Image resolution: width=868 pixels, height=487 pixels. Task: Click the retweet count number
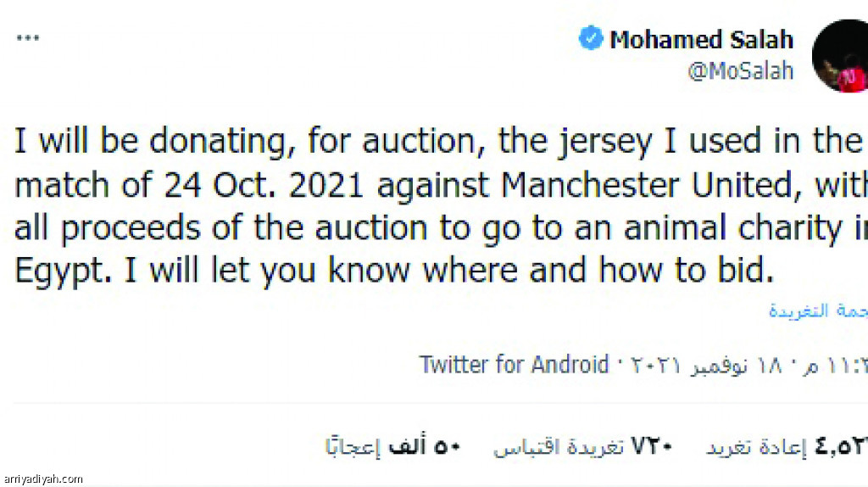coord(842,446)
